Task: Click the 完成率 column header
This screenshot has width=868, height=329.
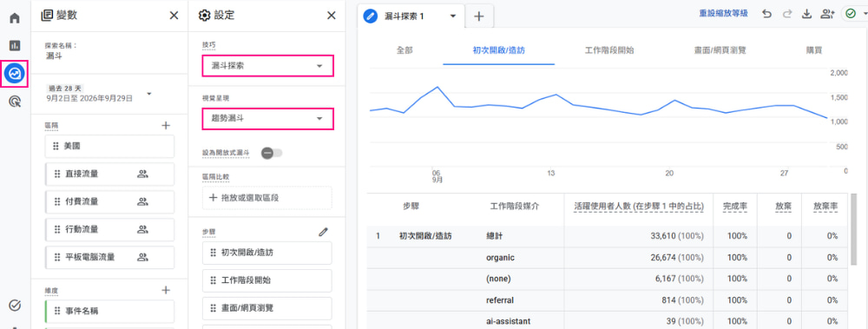Action: click(x=735, y=207)
